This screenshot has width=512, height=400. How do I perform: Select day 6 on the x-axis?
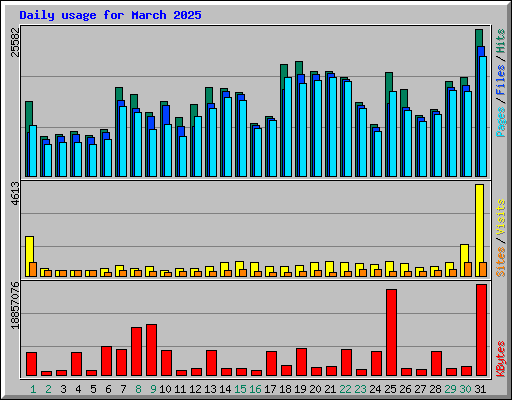pos(108,389)
